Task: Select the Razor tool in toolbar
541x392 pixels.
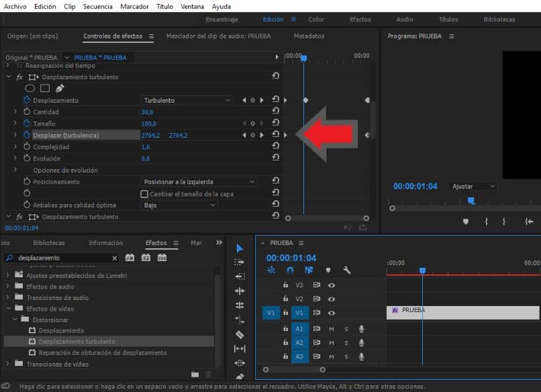Action: click(x=240, y=334)
